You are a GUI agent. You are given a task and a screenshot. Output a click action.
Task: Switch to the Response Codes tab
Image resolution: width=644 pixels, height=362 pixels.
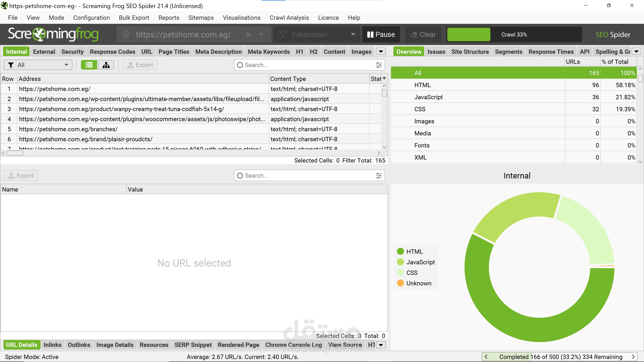[x=113, y=52]
